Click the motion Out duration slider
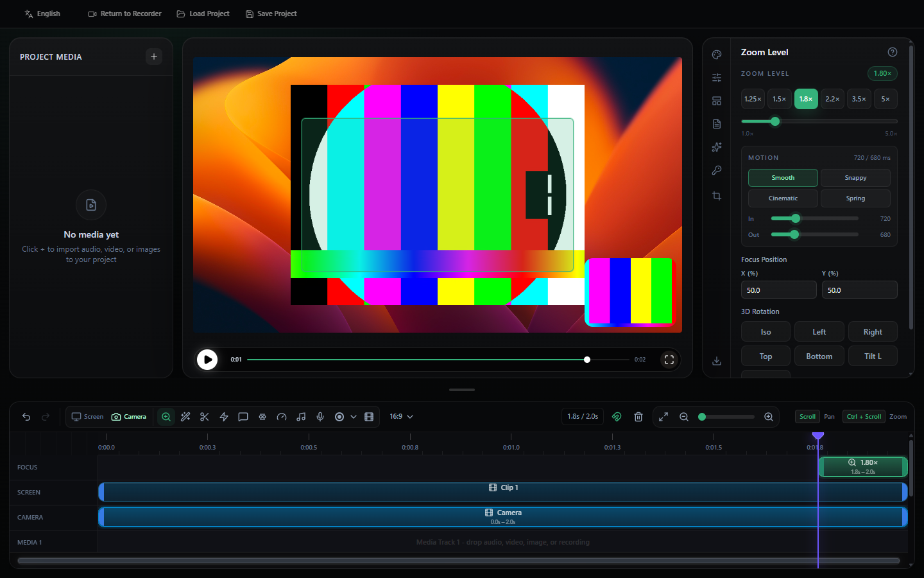Screen dimensions: 924x578 (814, 234)
